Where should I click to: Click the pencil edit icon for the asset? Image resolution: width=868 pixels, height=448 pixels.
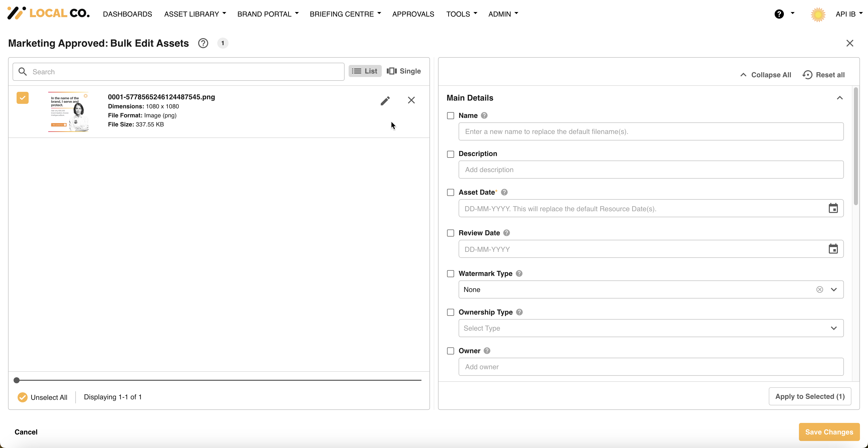click(385, 101)
